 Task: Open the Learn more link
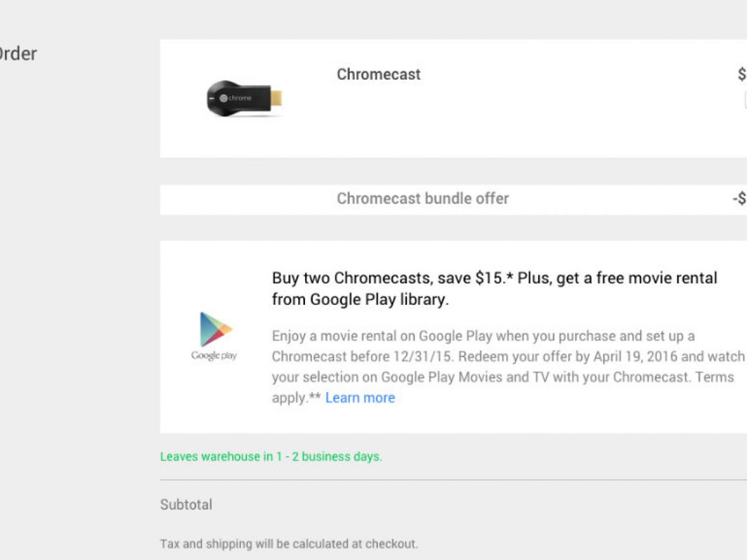click(360, 398)
